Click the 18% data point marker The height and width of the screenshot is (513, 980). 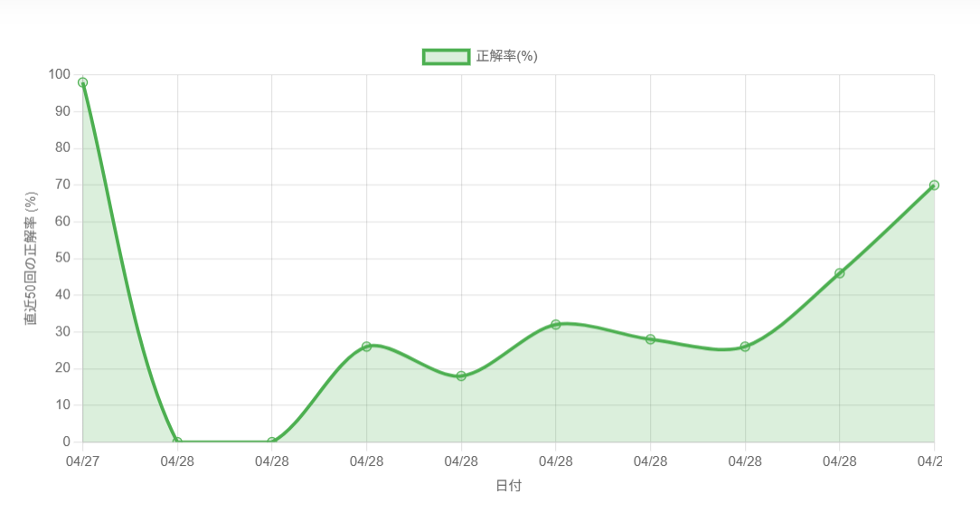click(x=461, y=375)
